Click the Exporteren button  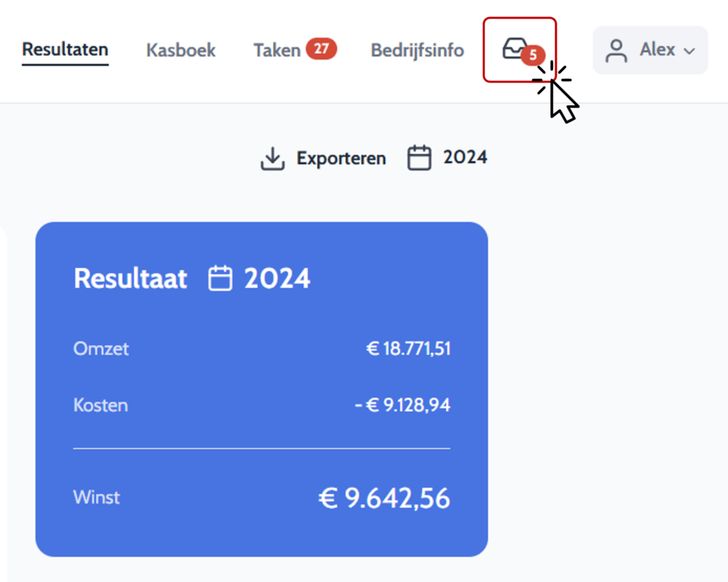point(323,158)
